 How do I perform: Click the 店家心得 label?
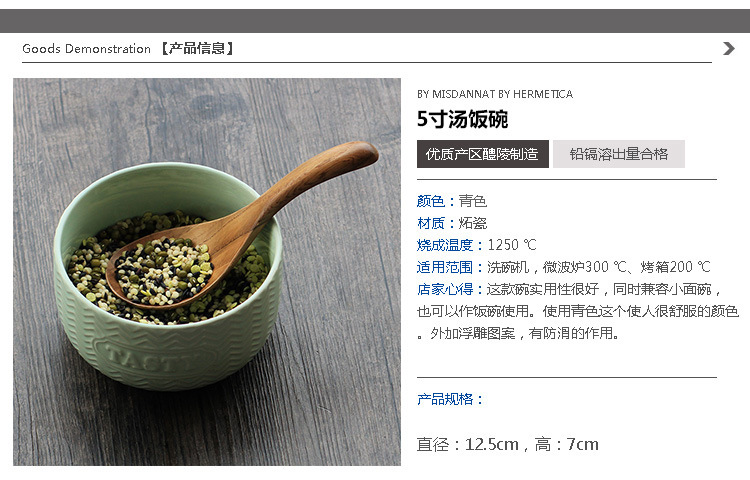pyautogui.click(x=444, y=289)
